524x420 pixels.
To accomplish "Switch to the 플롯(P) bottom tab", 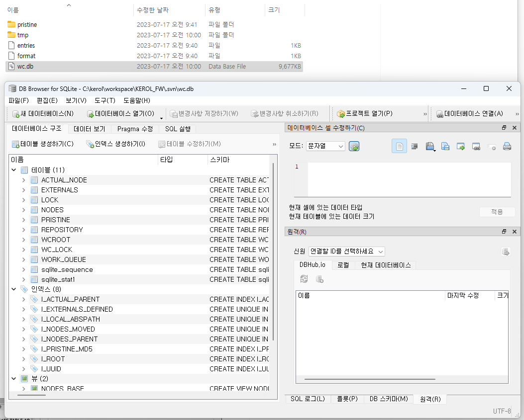I will (347, 399).
